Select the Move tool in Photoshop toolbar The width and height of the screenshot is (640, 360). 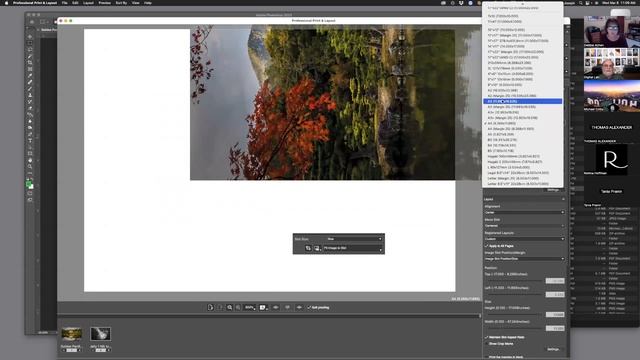point(30,36)
